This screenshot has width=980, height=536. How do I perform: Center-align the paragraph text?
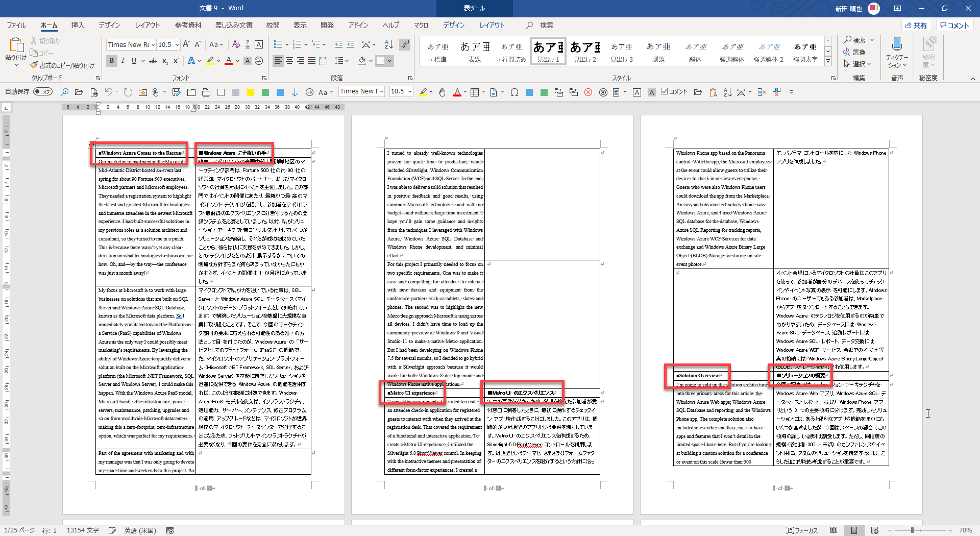[x=289, y=61]
